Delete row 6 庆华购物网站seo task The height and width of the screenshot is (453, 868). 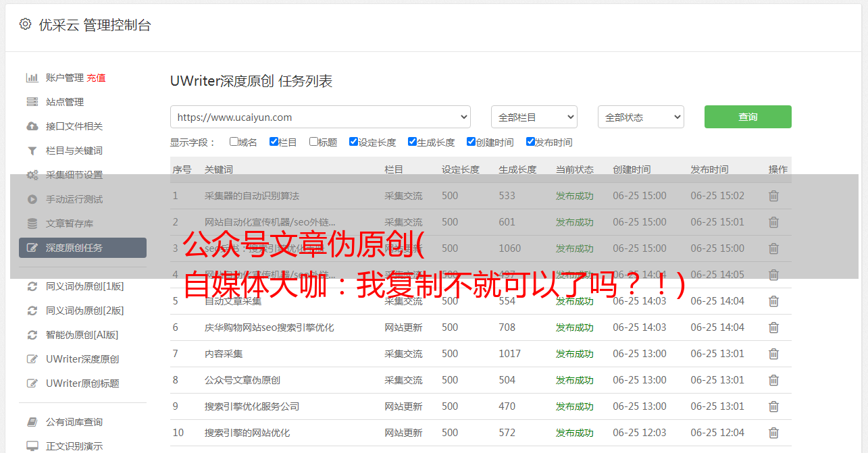point(773,327)
